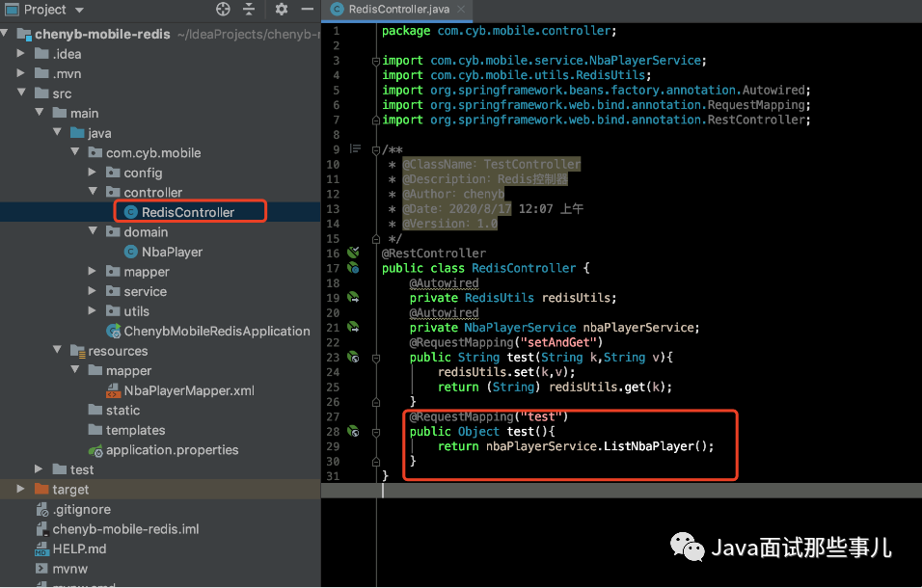The width and height of the screenshot is (922, 588).
Task: Open the Project view dropdown
Action: 79,10
